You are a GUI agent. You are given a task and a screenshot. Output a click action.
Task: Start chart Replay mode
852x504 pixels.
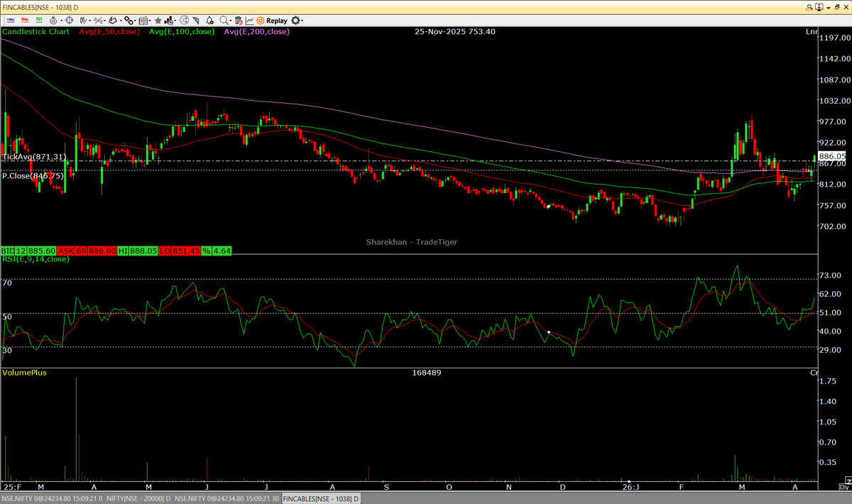click(x=272, y=21)
